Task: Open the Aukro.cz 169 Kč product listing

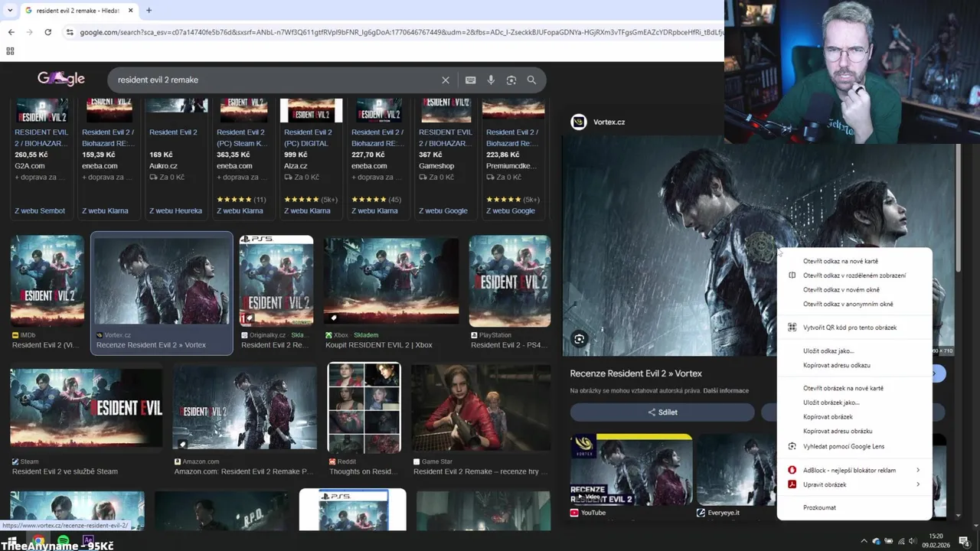Action: 177,158
